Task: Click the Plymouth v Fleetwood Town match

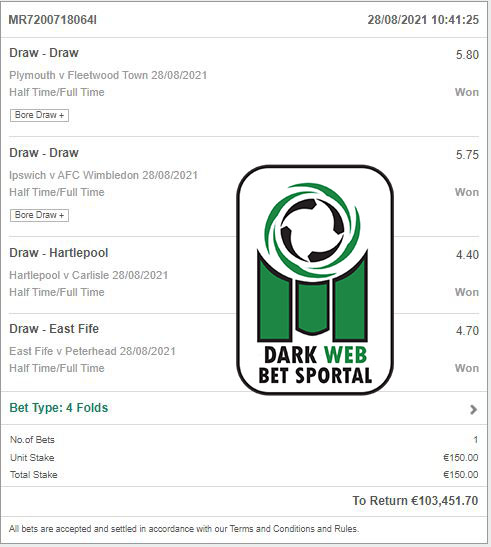Action: [108, 75]
